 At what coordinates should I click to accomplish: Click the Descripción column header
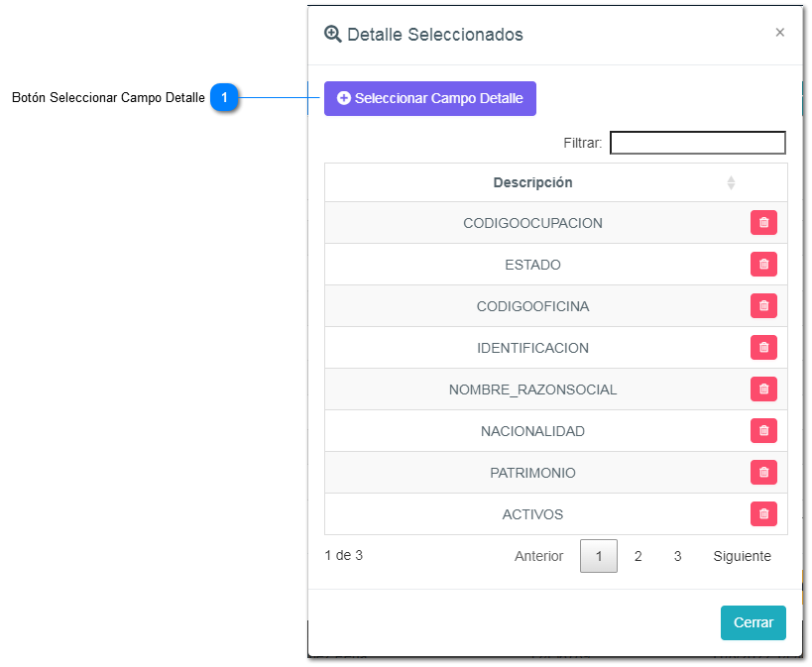(532, 182)
